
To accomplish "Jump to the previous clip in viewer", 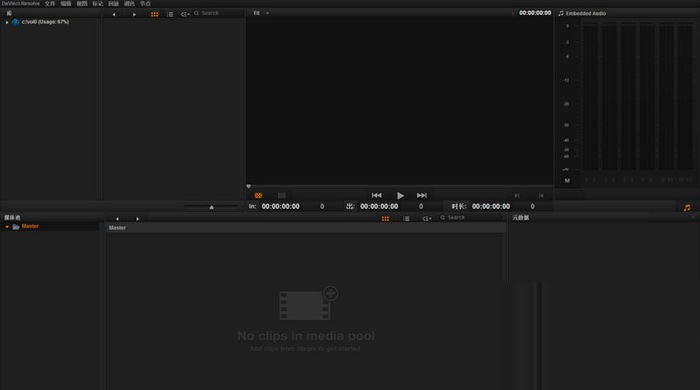I will click(376, 195).
